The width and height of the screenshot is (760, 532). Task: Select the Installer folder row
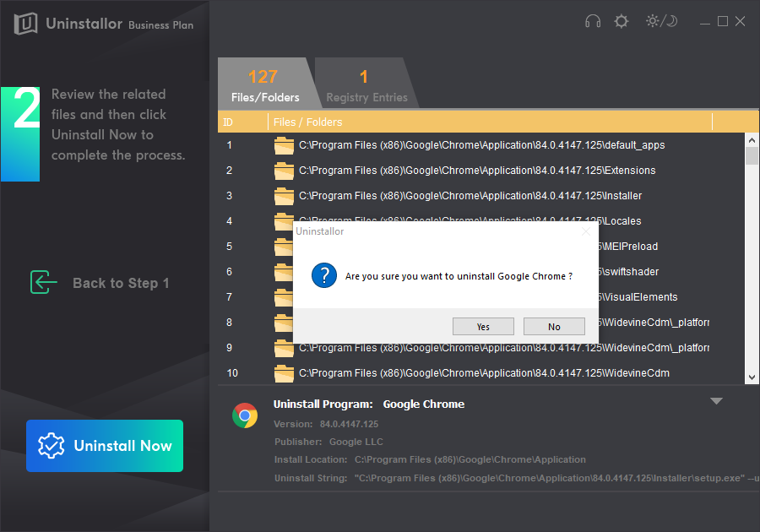pos(480,196)
